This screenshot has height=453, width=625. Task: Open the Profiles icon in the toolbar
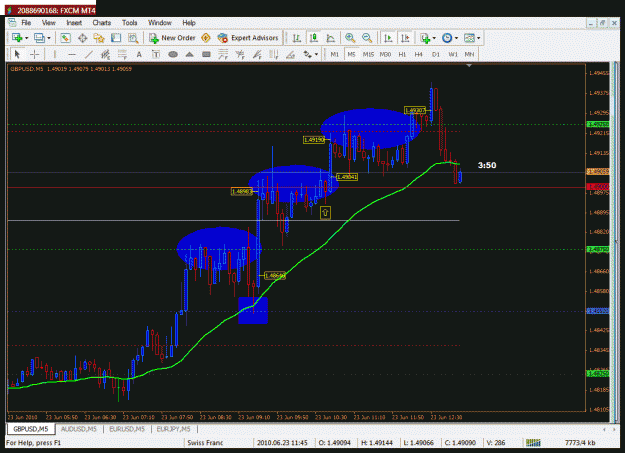(x=39, y=38)
